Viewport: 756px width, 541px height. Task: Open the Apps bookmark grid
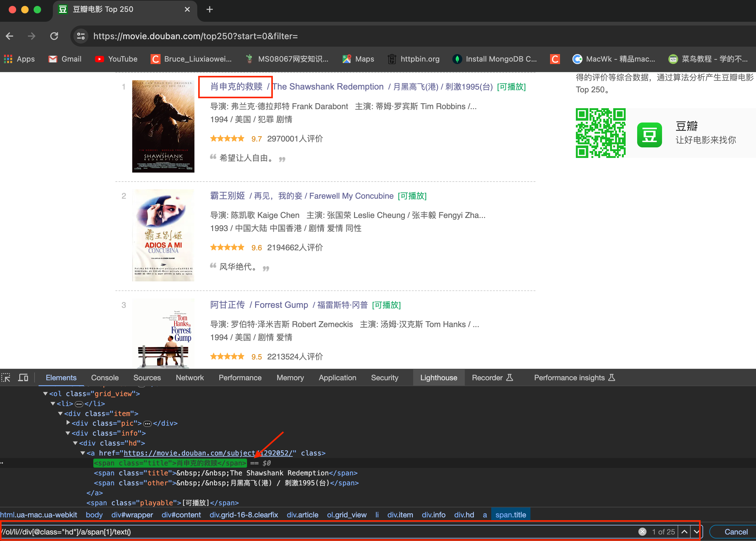19,59
